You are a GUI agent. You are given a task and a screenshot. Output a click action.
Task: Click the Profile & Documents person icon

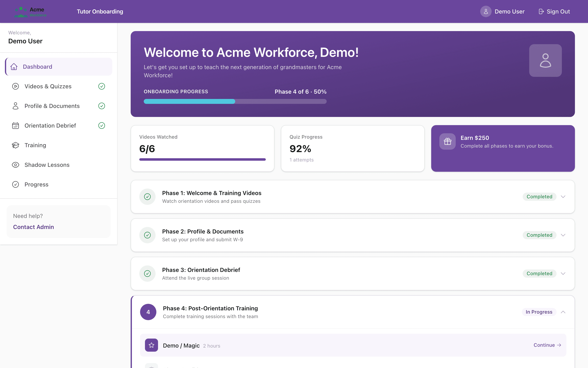16,106
